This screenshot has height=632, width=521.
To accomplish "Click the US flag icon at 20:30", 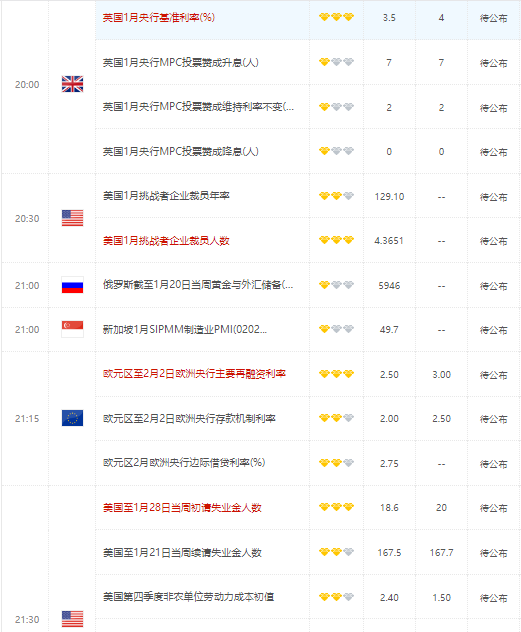I will click(x=73, y=218).
